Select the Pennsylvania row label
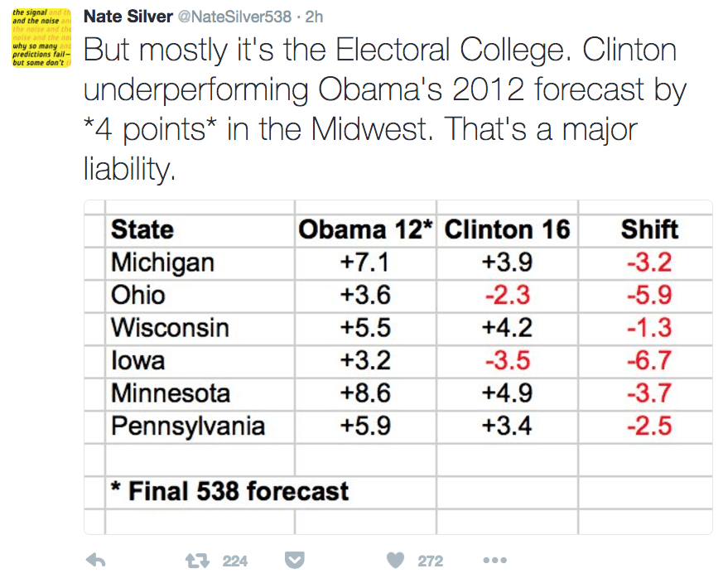Viewport: 728px width, 583px height. click(188, 426)
